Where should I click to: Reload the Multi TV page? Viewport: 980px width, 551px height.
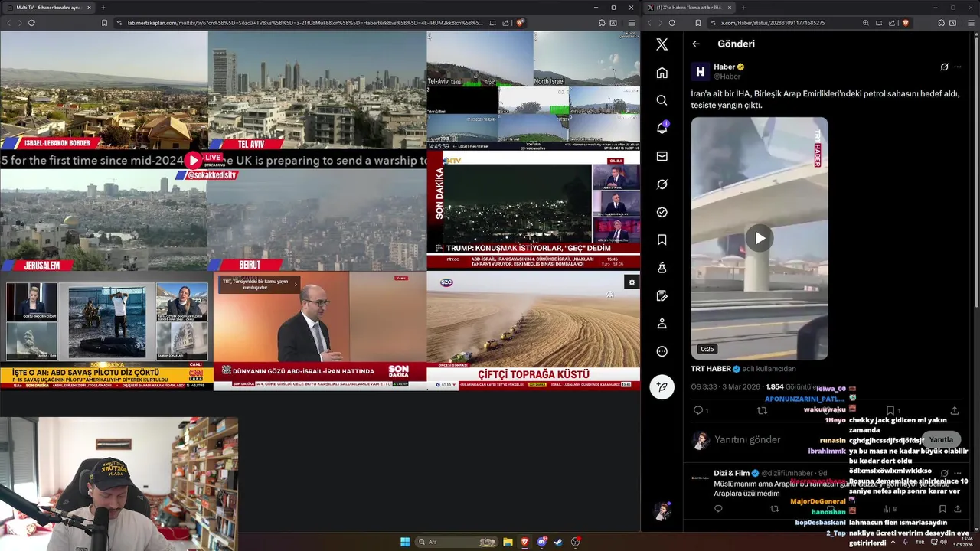(31, 23)
